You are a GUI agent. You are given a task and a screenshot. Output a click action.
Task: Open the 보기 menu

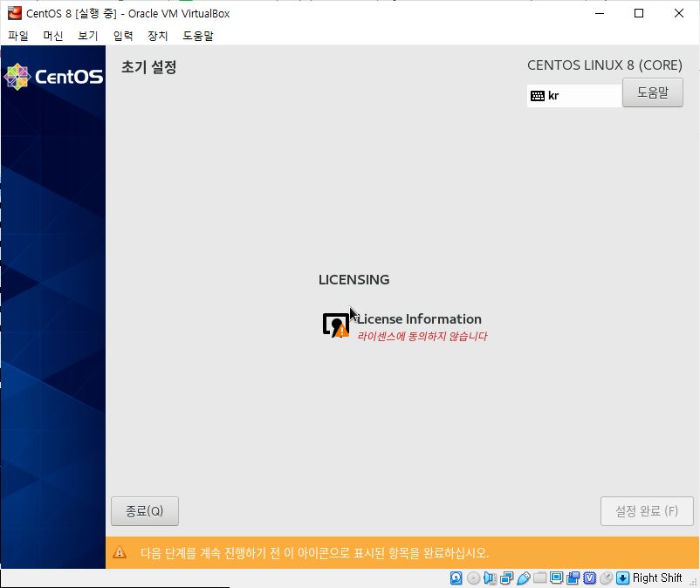pos(87,36)
